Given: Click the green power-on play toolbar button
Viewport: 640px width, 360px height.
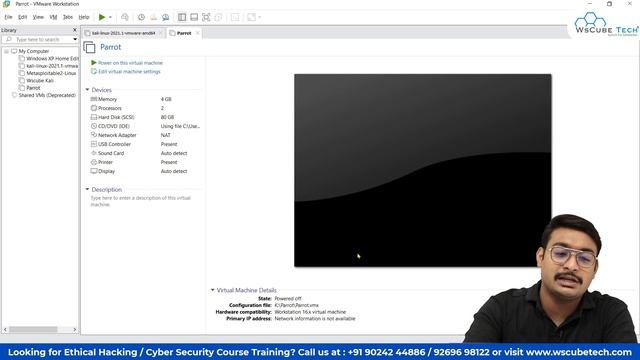Looking at the screenshot, I should pyautogui.click(x=102, y=17).
